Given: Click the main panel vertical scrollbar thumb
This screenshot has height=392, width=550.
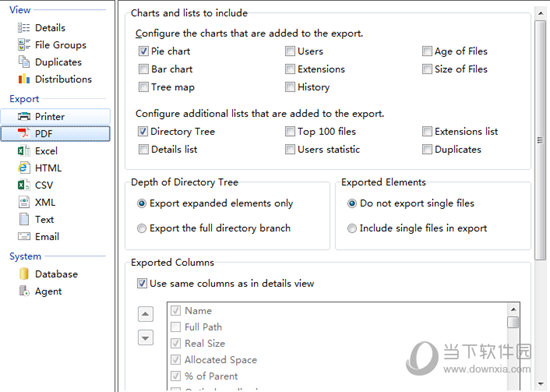Looking at the screenshot, I should coord(540,140).
